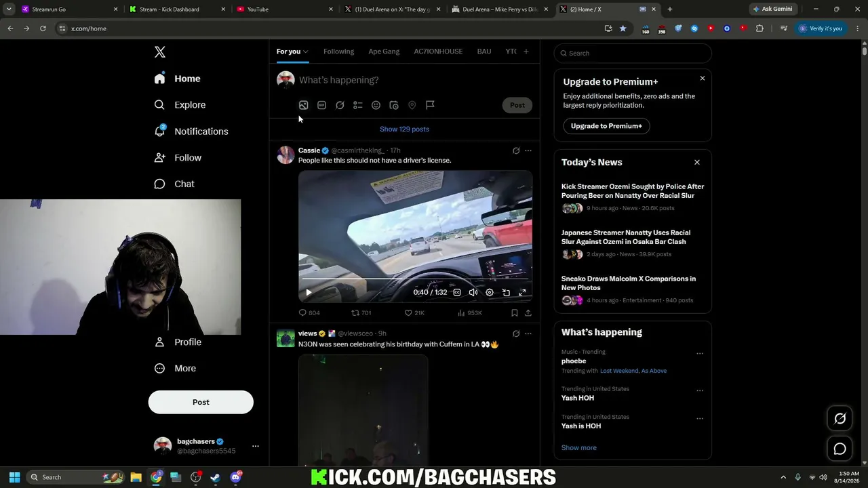Close the Today's News panel
This screenshot has width=868, height=488.
696,163
